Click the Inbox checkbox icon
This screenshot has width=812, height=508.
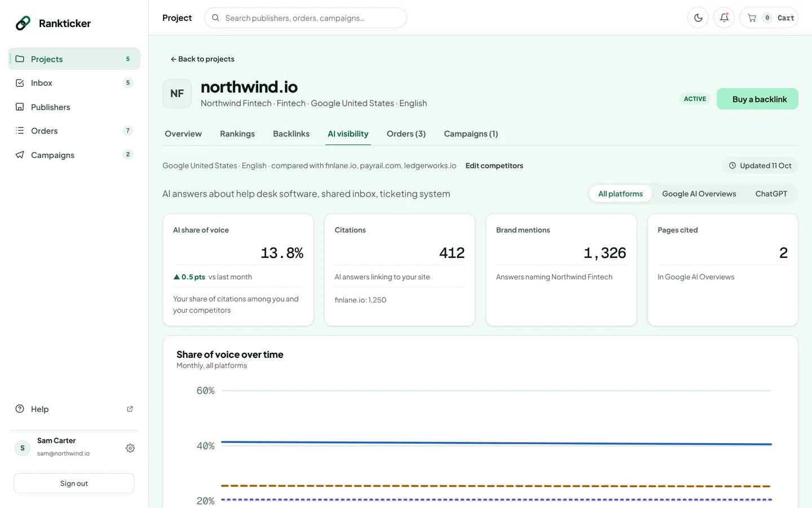coord(20,83)
